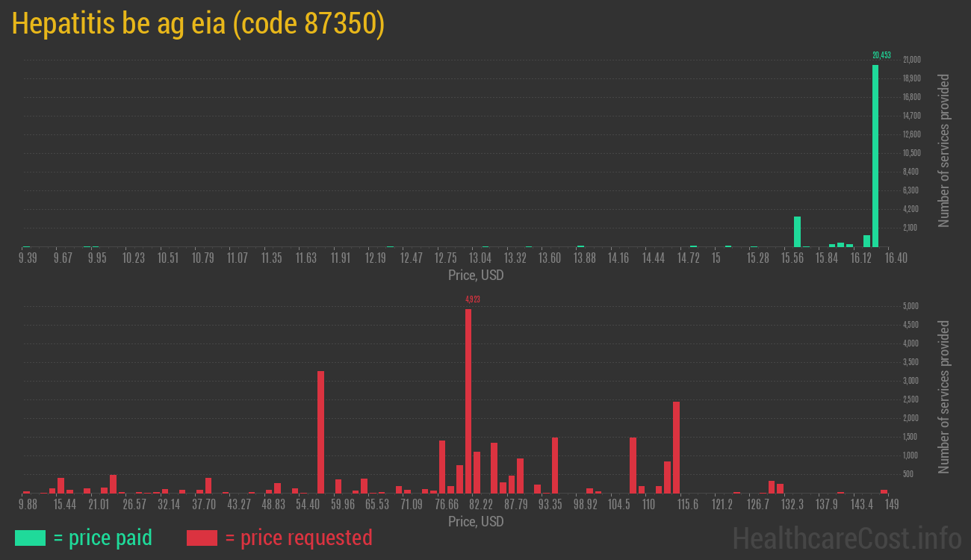Click the tall red bar just before 115.6

676,447
